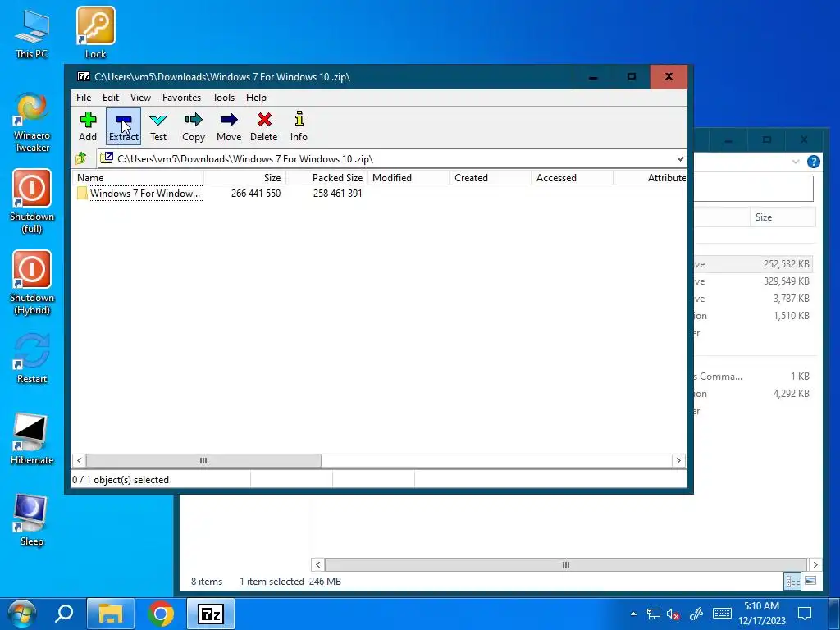Click the Explorer search box
This screenshot has height=630, width=840.
tap(755, 188)
